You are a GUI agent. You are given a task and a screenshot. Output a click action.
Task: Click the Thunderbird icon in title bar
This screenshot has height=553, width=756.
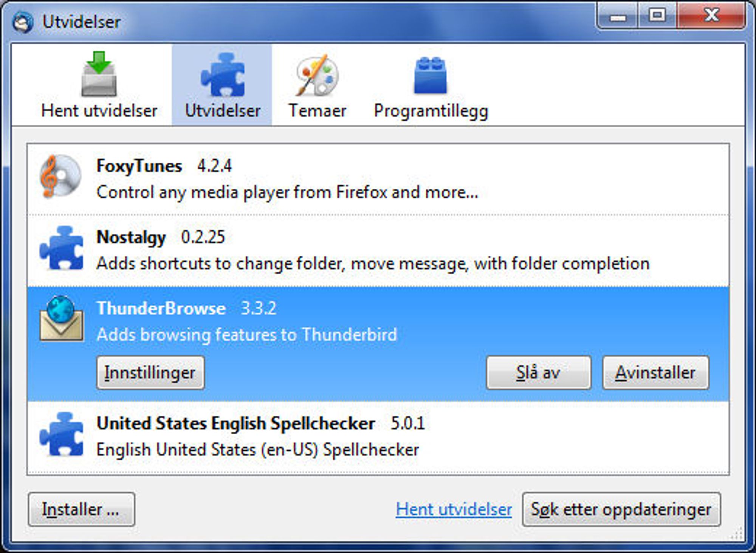(23, 22)
